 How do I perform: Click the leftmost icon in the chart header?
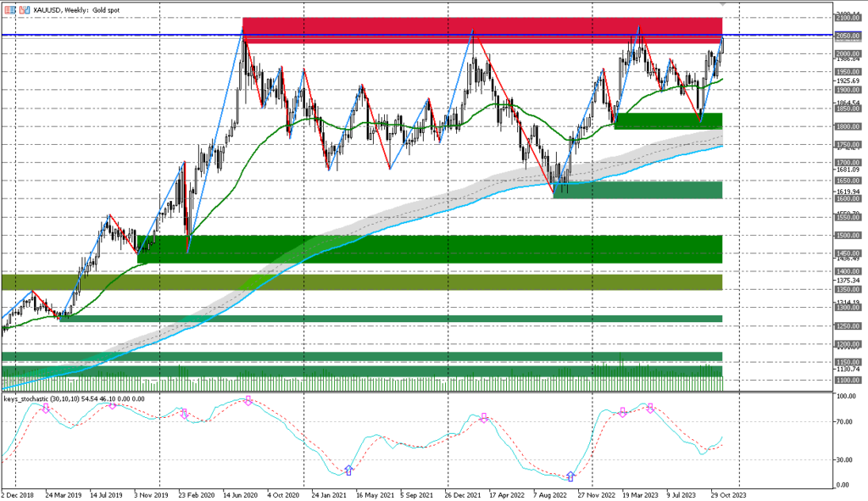click(x=6, y=8)
